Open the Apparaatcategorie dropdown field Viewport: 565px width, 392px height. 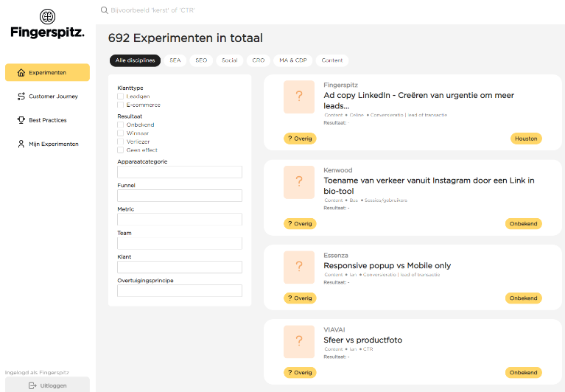180,172
